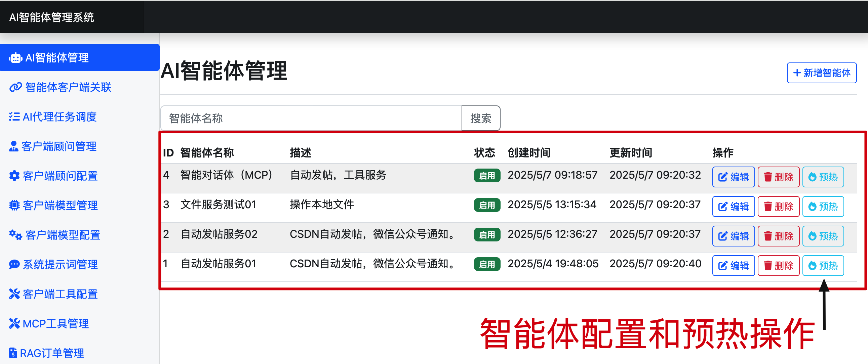Click the task list icon beside AI代理任务调度
This screenshot has width=868, height=364.
14,117
